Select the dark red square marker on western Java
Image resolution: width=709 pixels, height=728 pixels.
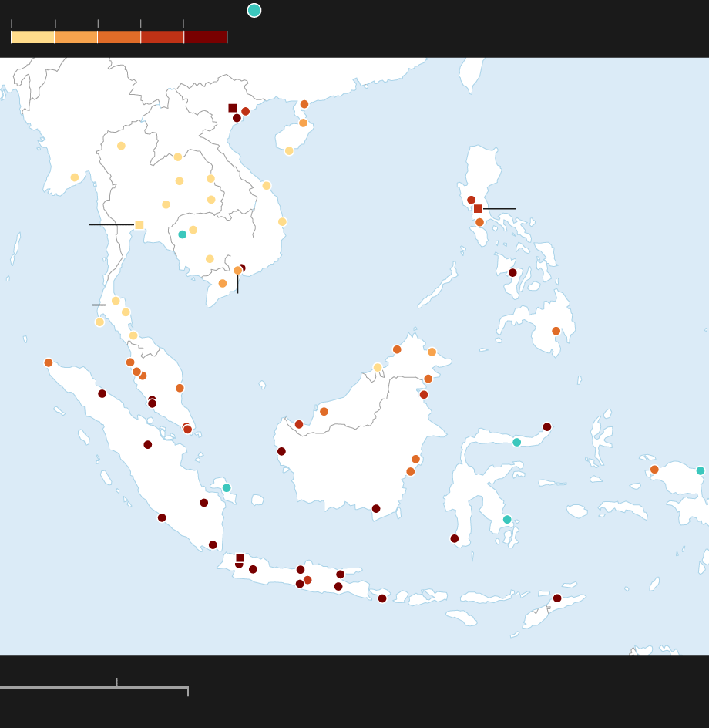point(240,558)
